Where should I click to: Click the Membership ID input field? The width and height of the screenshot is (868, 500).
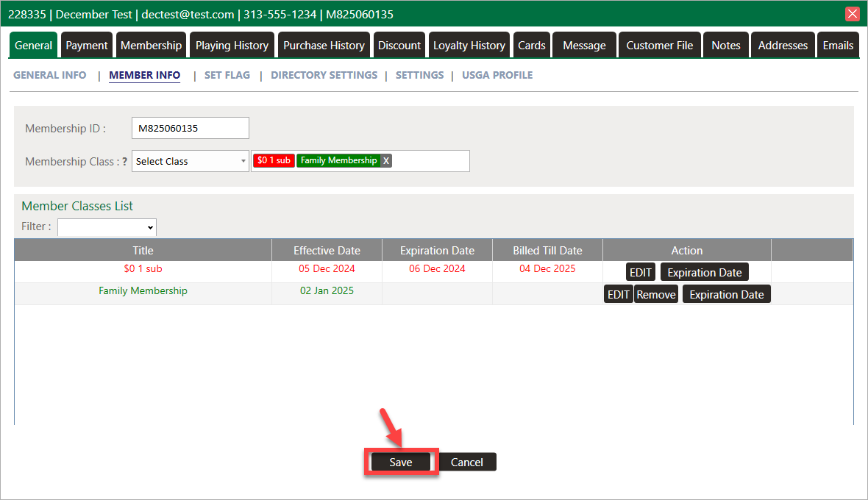(191, 128)
